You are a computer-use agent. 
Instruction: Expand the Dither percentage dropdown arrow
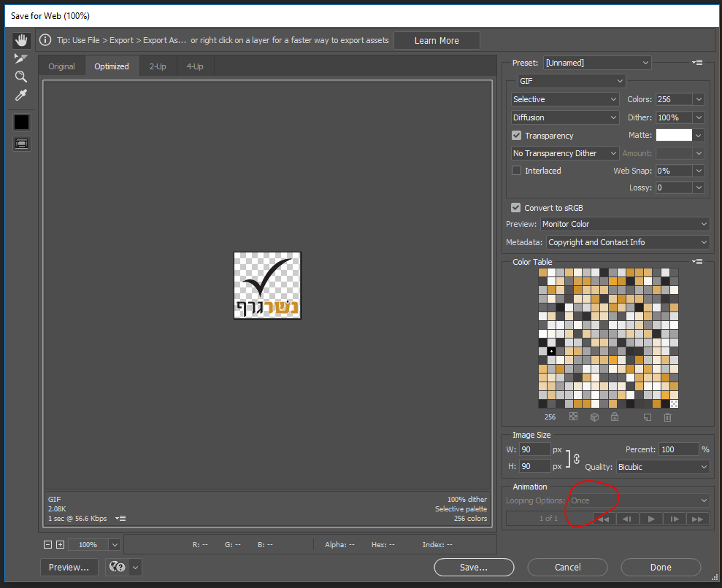(699, 117)
